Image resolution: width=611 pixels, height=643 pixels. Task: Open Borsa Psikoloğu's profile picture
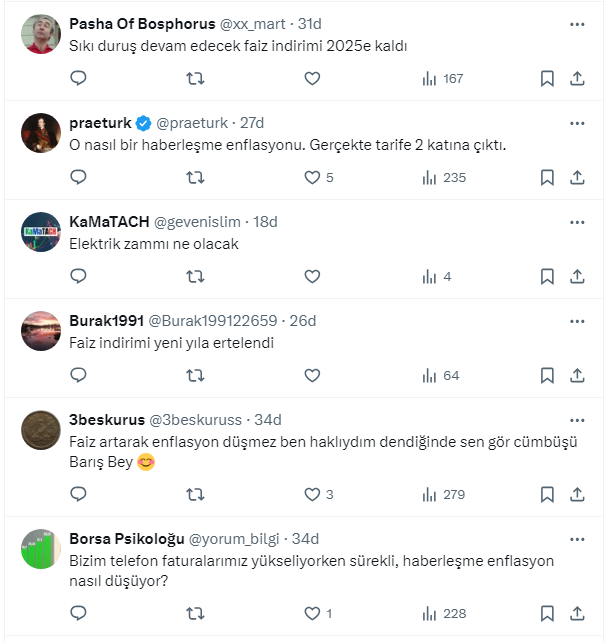[41, 548]
